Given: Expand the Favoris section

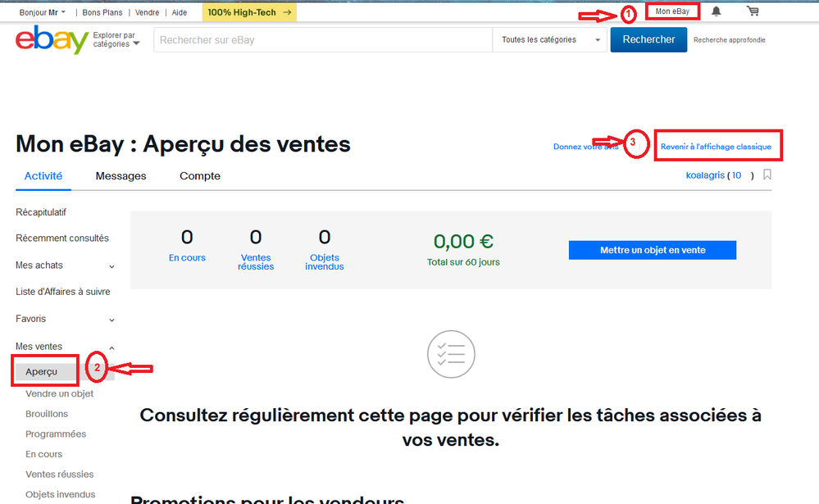Looking at the screenshot, I should coord(65,319).
